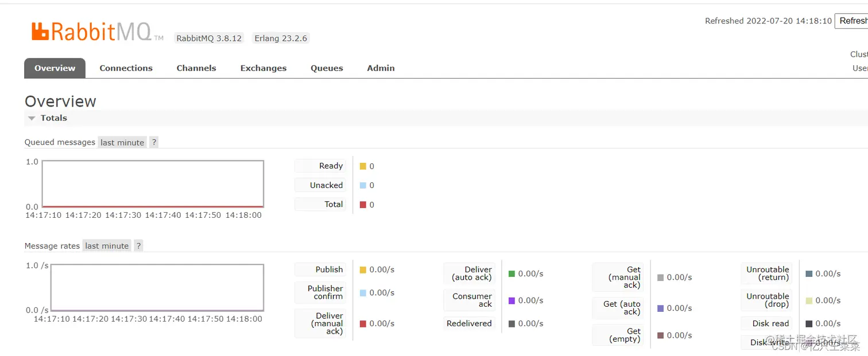Click the Publish yellow rate swatch

pos(363,269)
